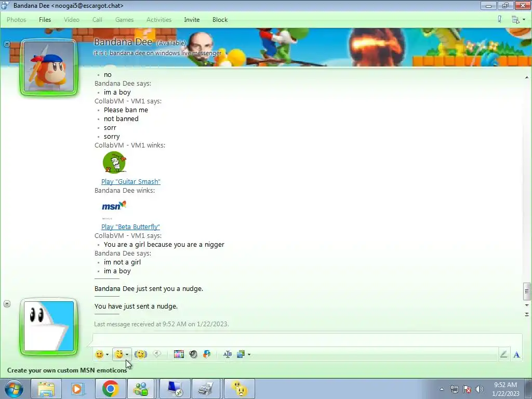The width and height of the screenshot is (532, 399).
Task: Open the Photos menu
Action: tap(16, 20)
